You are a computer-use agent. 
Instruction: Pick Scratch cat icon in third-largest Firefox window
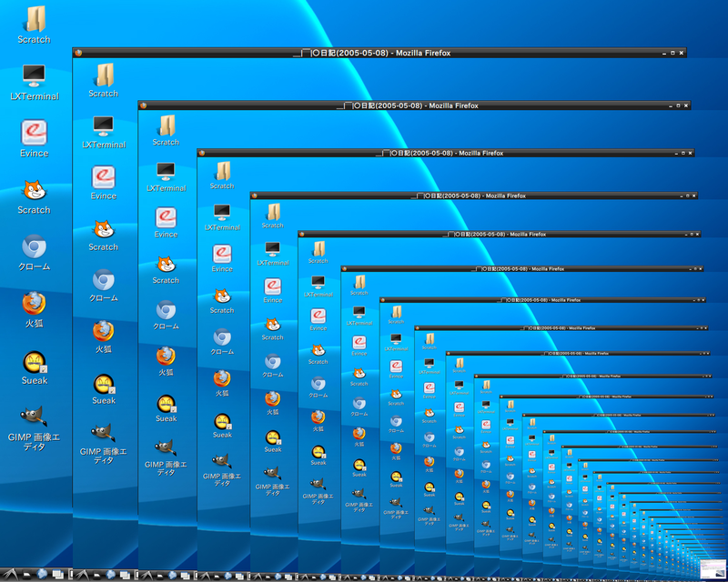222,296
